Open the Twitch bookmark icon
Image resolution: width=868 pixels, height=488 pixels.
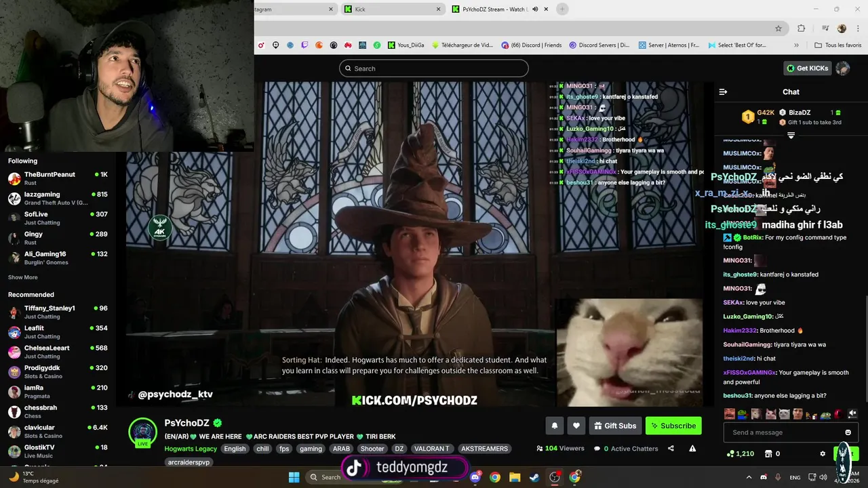point(304,45)
